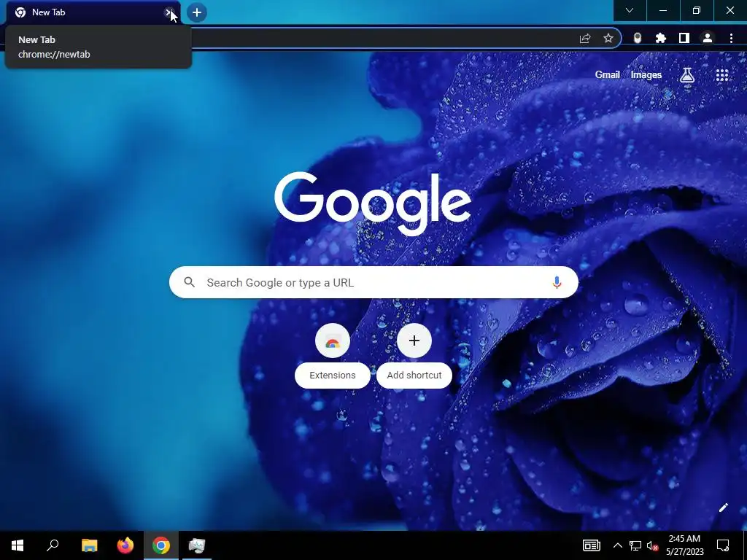This screenshot has height=560, width=747.
Task: Minimize the Chrome window
Action: (x=663, y=10)
